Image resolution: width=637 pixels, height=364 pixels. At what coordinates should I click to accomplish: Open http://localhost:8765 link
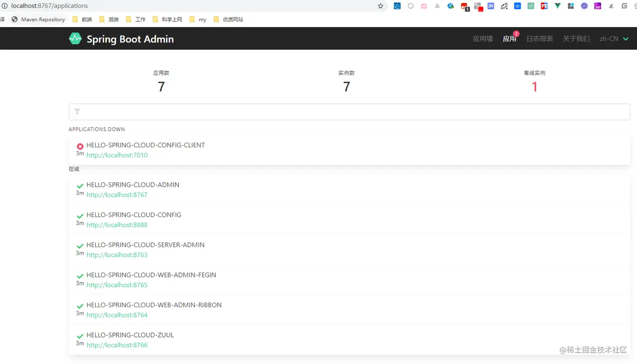pyautogui.click(x=117, y=285)
